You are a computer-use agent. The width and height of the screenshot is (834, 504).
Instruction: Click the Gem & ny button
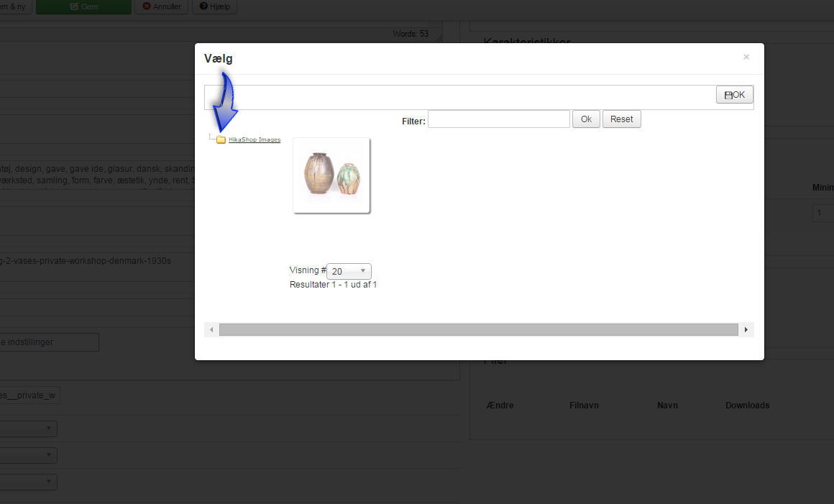click(x=15, y=6)
